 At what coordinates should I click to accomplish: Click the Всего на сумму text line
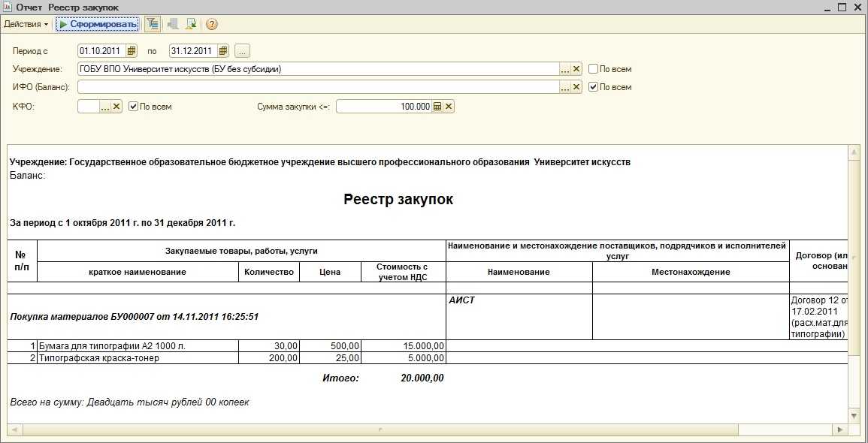pos(129,402)
